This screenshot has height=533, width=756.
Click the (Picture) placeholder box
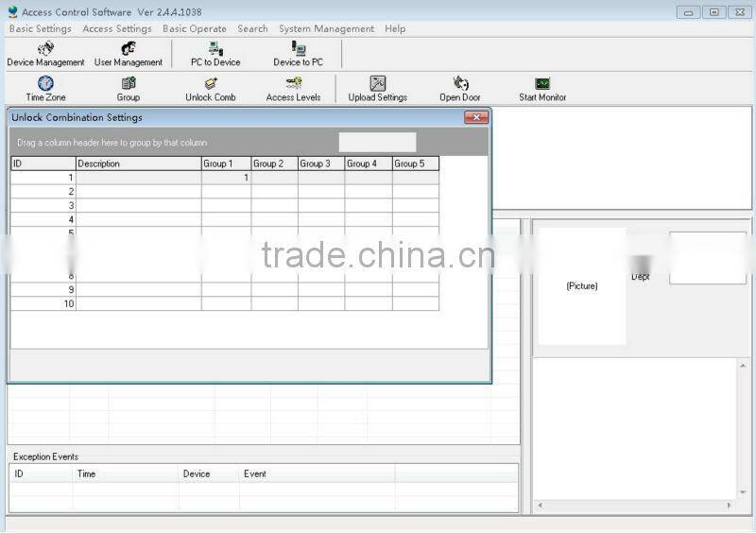(582, 286)
